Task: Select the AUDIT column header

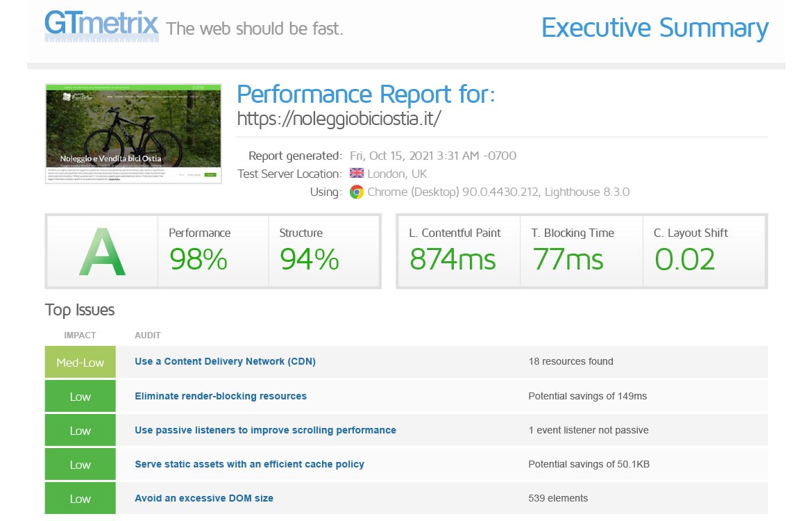Action: (x=147, y=336)
